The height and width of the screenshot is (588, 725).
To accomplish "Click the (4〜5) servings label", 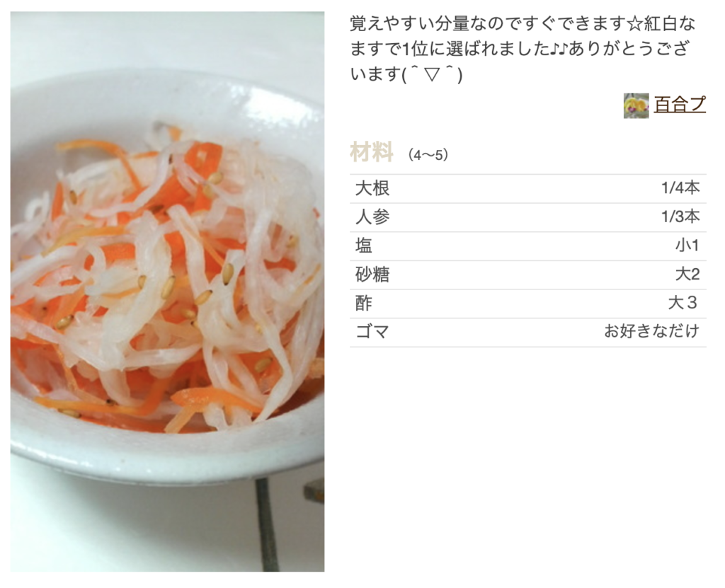I will (x=428, y=156).
